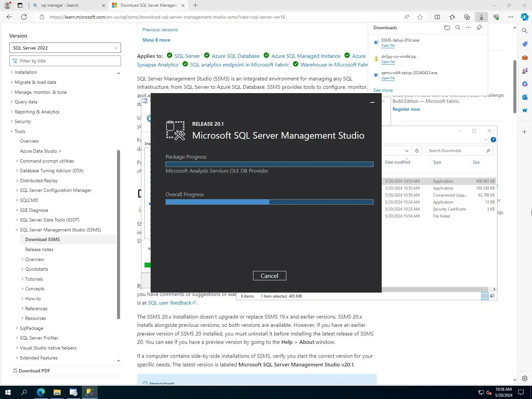Open the Windows Start menu

(8, 392)
